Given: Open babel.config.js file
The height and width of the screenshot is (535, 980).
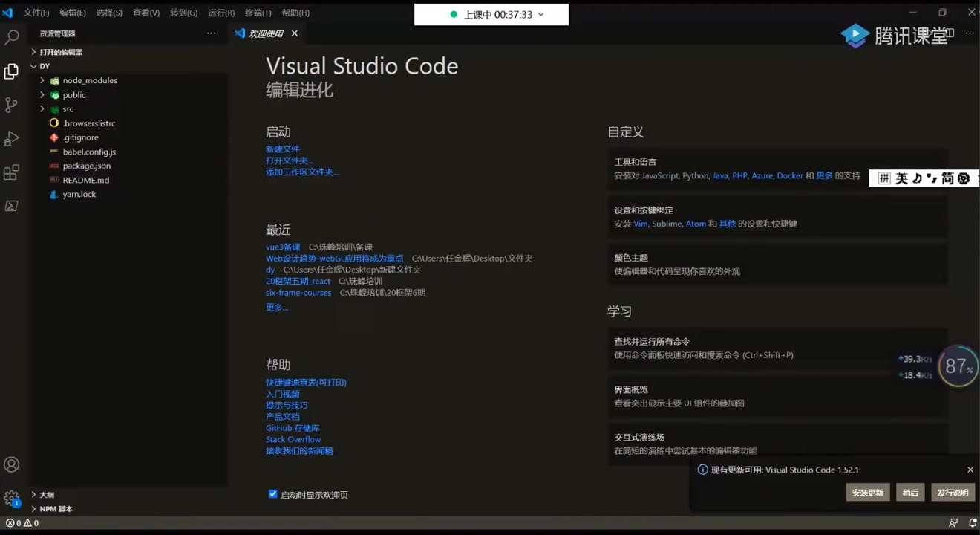Looking at the screenshot, I should pyautogui.click(x=89, y=152).
